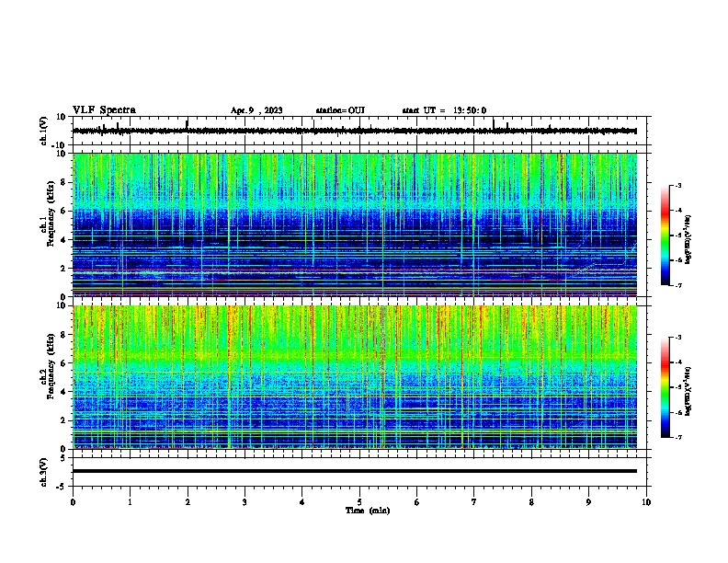Screen dimensions: 728x563
Task: Click the ch.2 spectrogram color bar
Action: (x=665, y=387)
